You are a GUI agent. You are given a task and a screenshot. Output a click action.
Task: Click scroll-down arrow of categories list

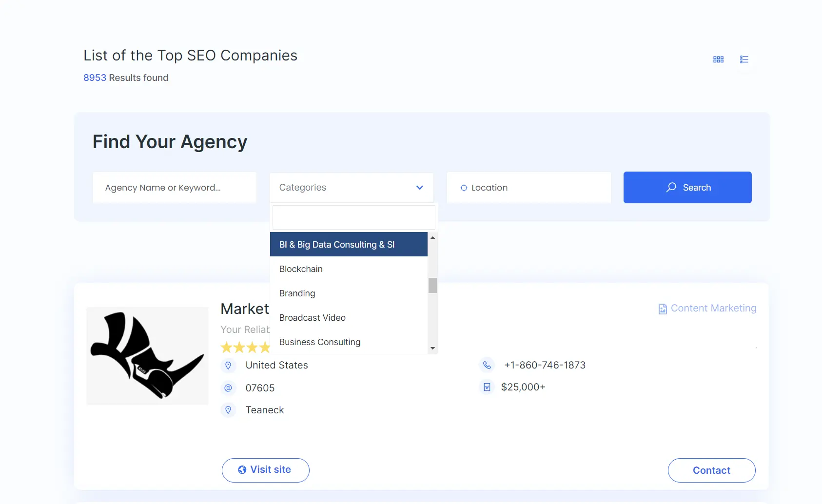432,349
